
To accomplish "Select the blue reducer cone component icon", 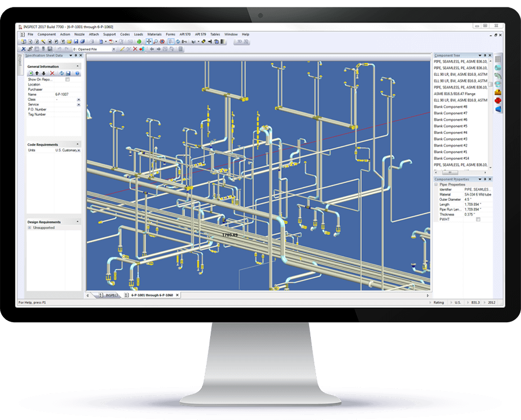I will (x=498, y=109).
